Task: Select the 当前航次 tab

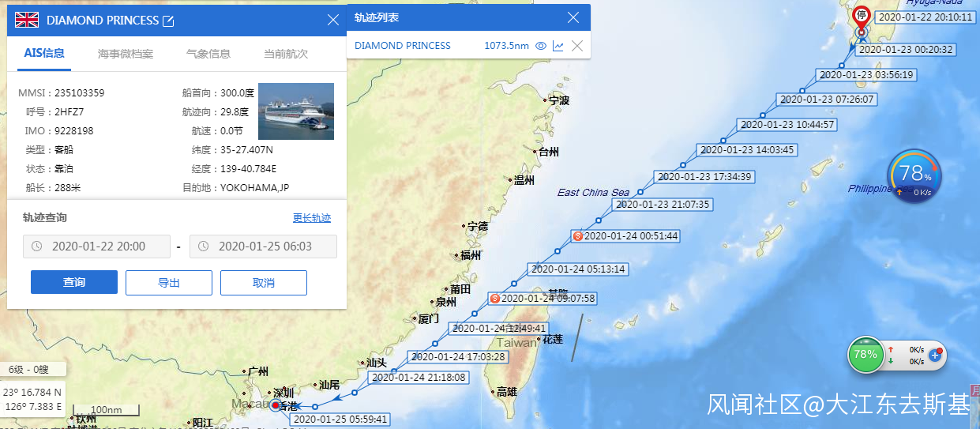Action: [286, 54]
